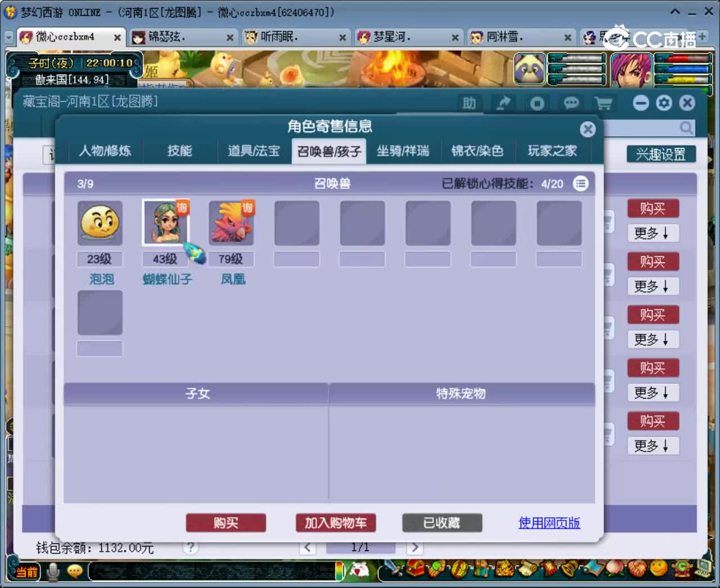Click the scroll icon in bottom toolbar
Viewport: 720px width, 588px height.
click(x=528, y=569)
